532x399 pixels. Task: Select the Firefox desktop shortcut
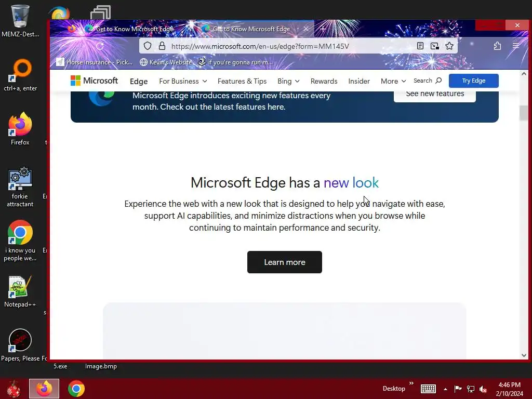click(x=20, y=129)
